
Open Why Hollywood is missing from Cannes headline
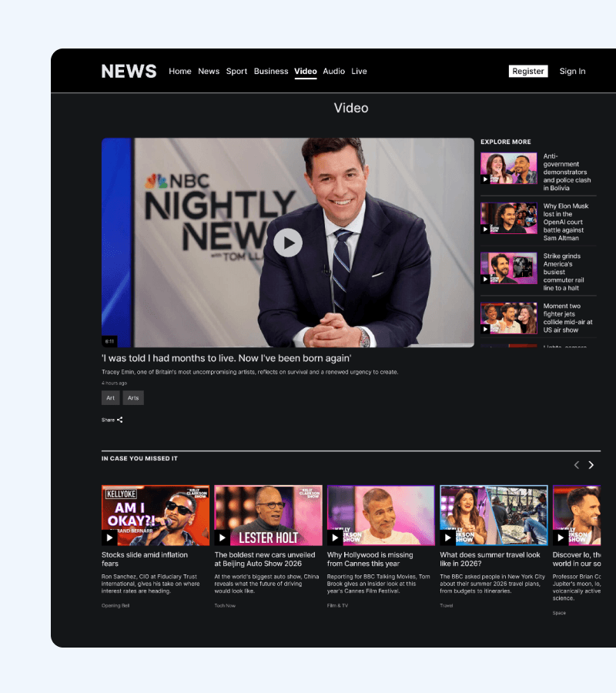pyautogui.click(x=370, y=559)
